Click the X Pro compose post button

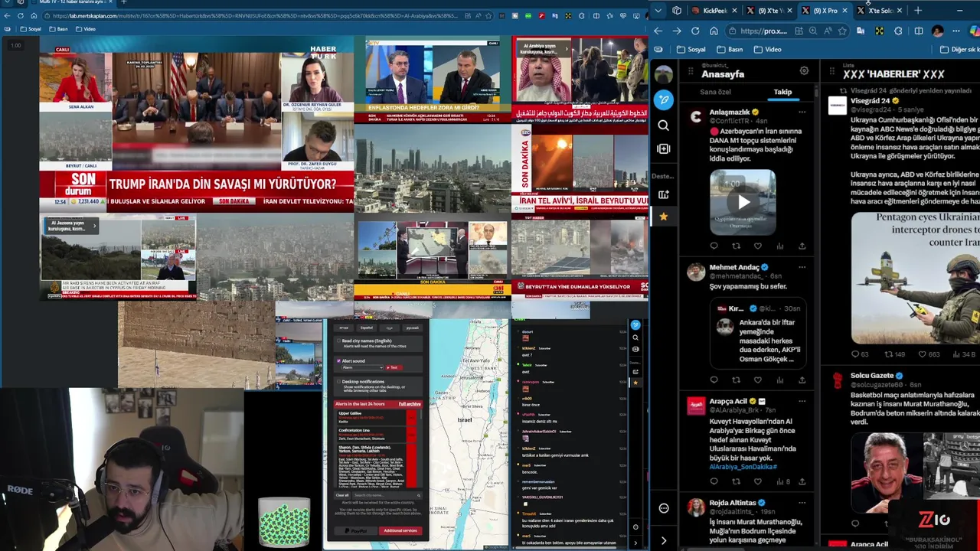[x=663, y=99]
